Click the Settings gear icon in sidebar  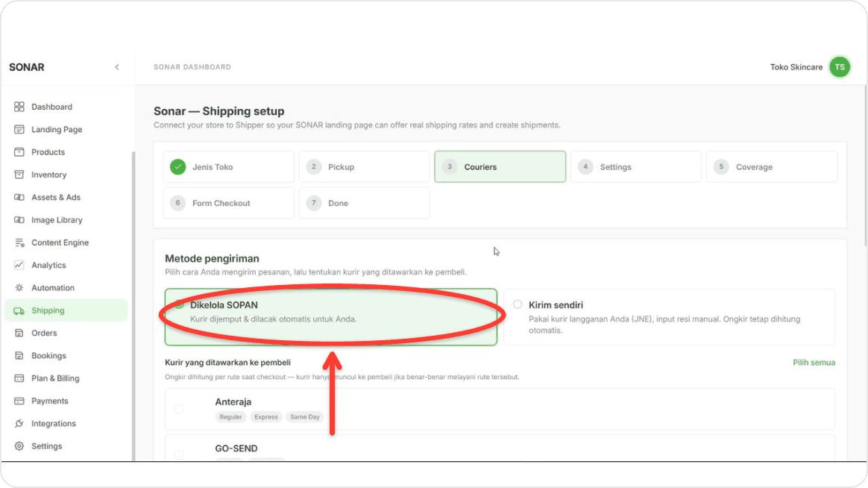click(x=19, y=446)
